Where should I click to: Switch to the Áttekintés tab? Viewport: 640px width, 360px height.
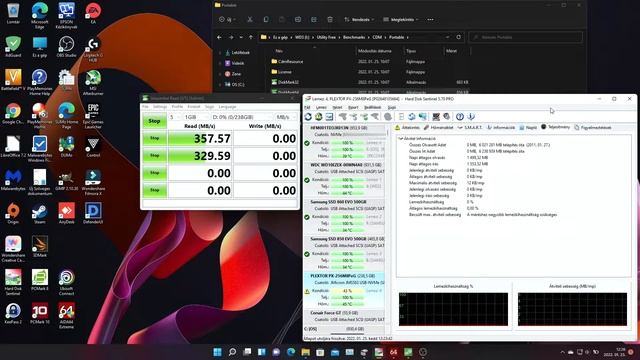407,128
